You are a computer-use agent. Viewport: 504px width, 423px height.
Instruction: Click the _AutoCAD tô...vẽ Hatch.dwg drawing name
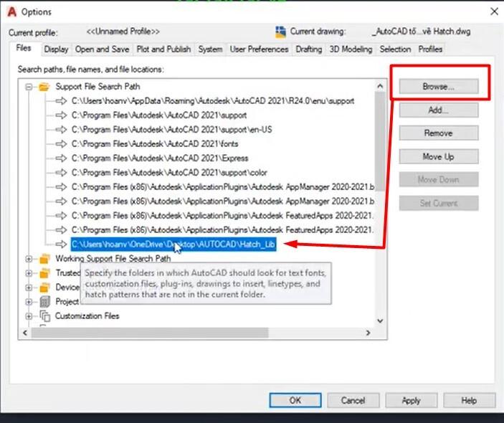[x=421, y=32]
